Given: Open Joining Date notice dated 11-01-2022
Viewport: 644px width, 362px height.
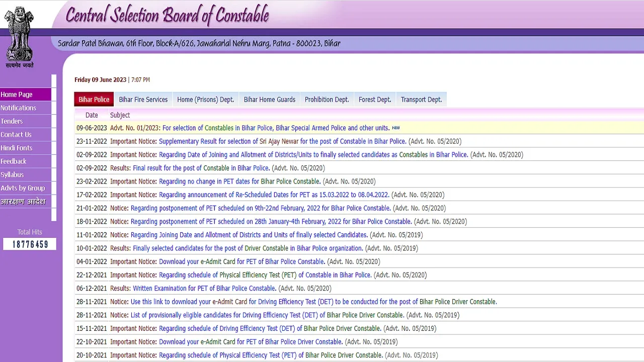Looking at the screenshot, I should click(249, 235).
